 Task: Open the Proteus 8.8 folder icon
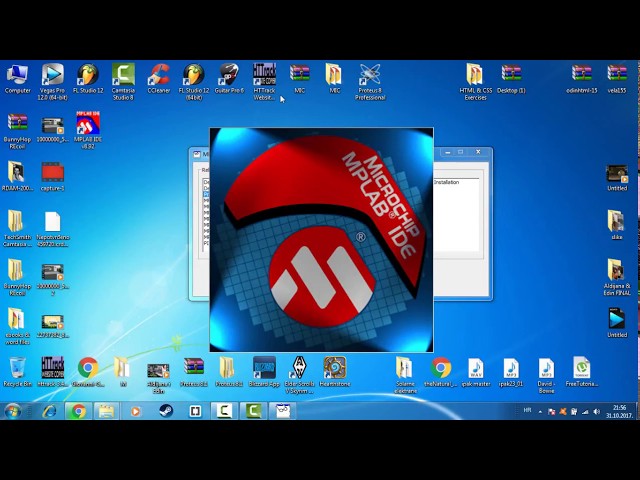click(x=229, y=371)
